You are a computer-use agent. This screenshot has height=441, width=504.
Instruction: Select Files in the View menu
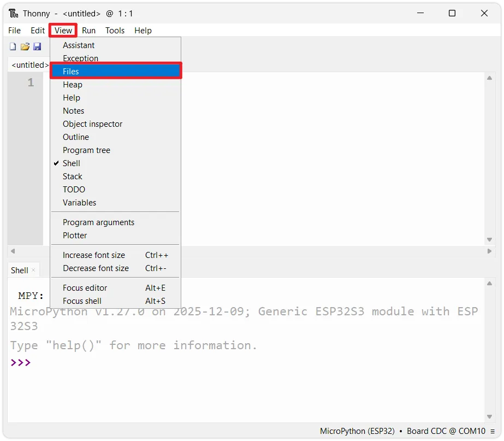pos(71,72)
